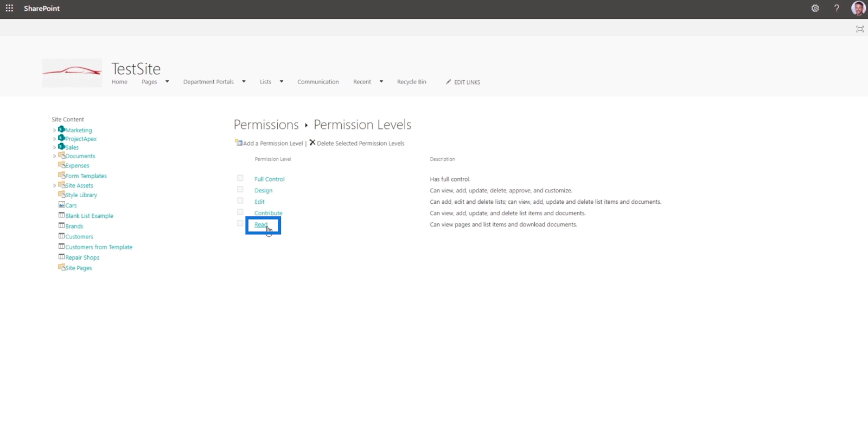The width and height of the screenshot is (868, 433).
Task: Tick the Design permission level checkbox
Action: 240,189
